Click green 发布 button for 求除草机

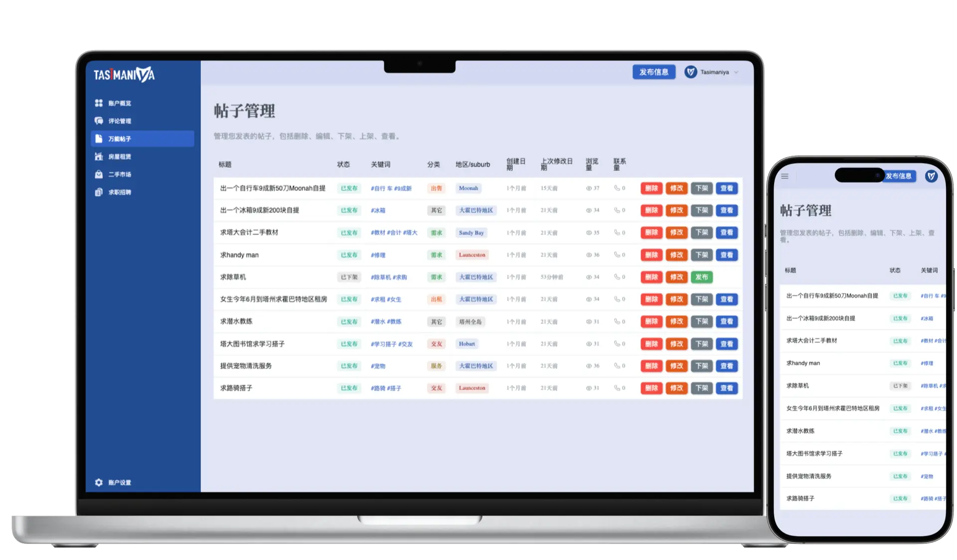point(701,277)
